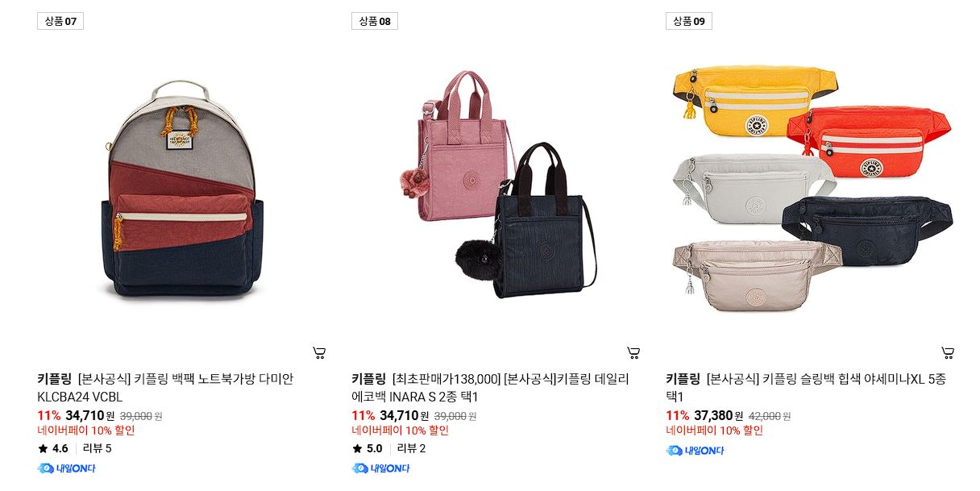The image size is (980, 491).
Task: Click the 상품 09 label
Action: (x=689, y=21)
